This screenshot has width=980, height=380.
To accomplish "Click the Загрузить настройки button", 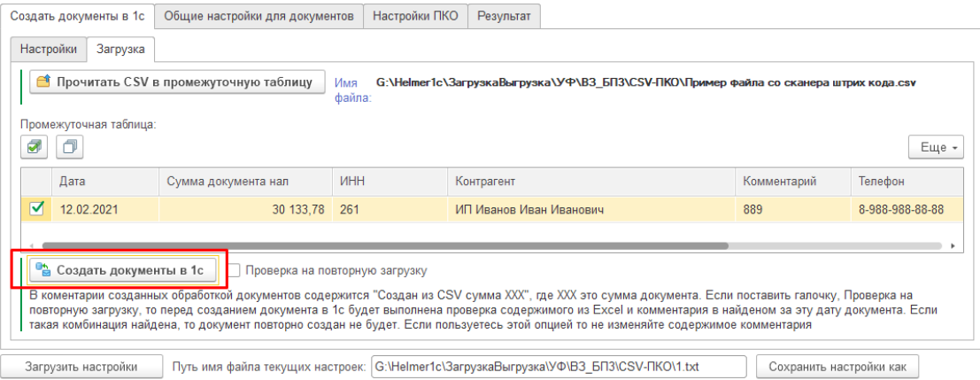I will tap(81, 367).
